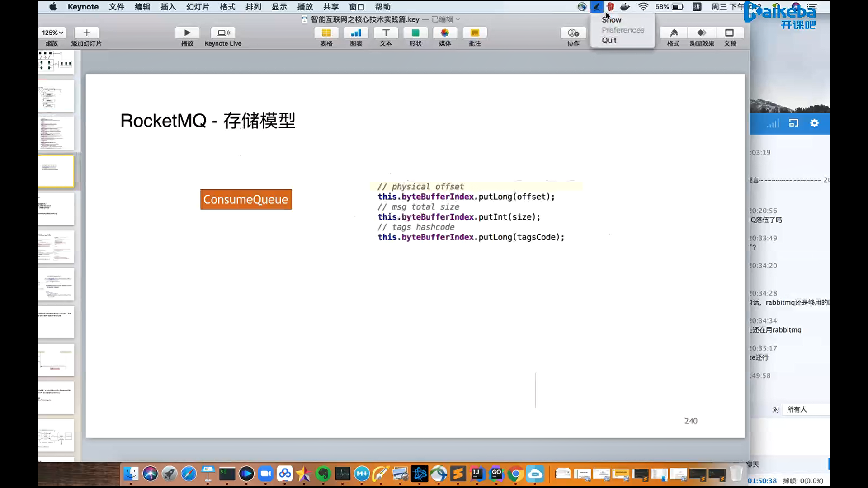
Task: Click the Collaborate toolbar icon
Action: coord(573,33)
